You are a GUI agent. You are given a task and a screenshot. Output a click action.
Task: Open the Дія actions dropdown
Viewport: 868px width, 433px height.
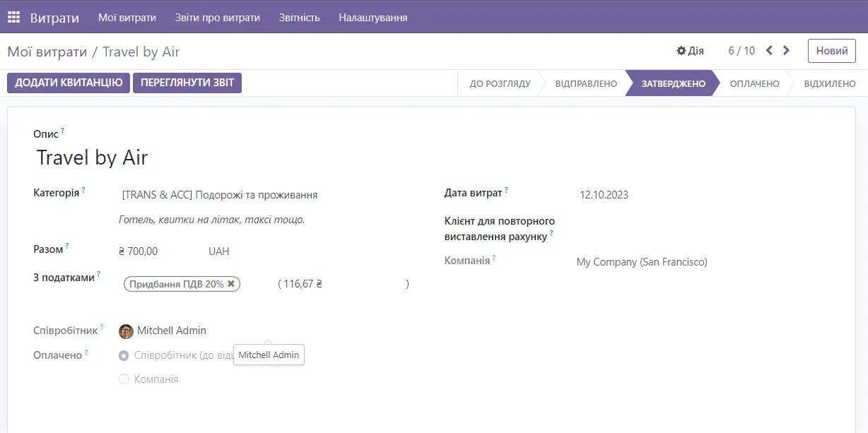click(690, 51)
